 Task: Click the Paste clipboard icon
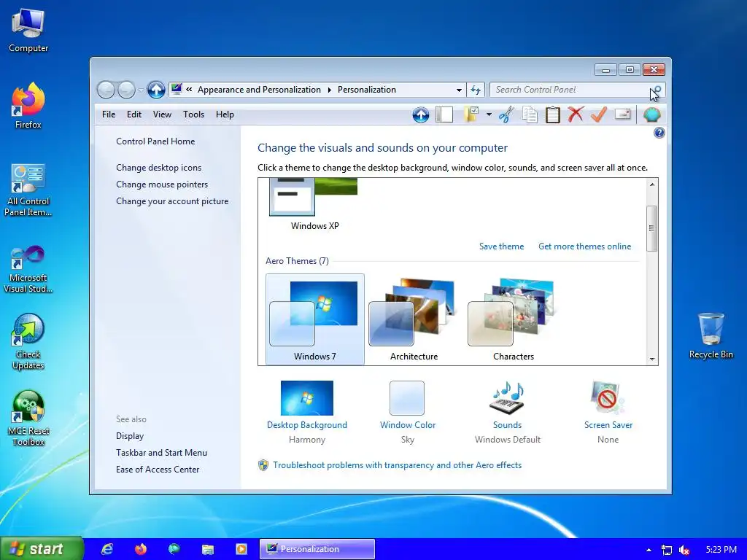553,114
